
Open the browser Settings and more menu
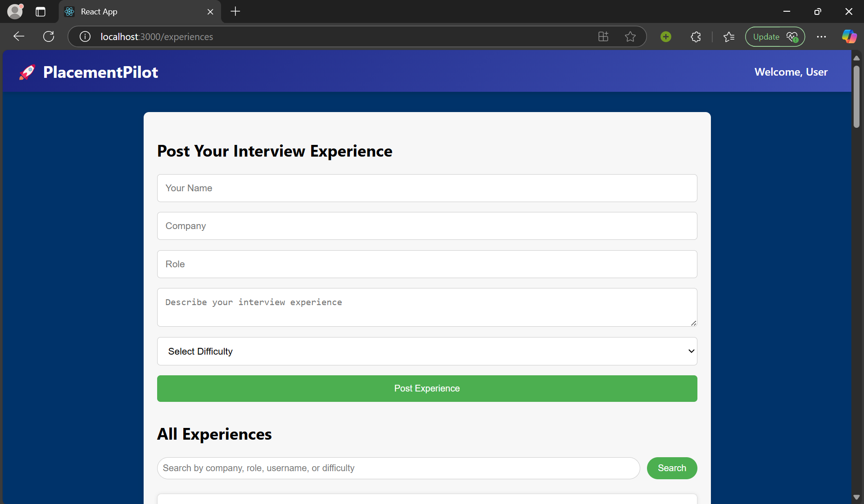[x=821, y=36]
